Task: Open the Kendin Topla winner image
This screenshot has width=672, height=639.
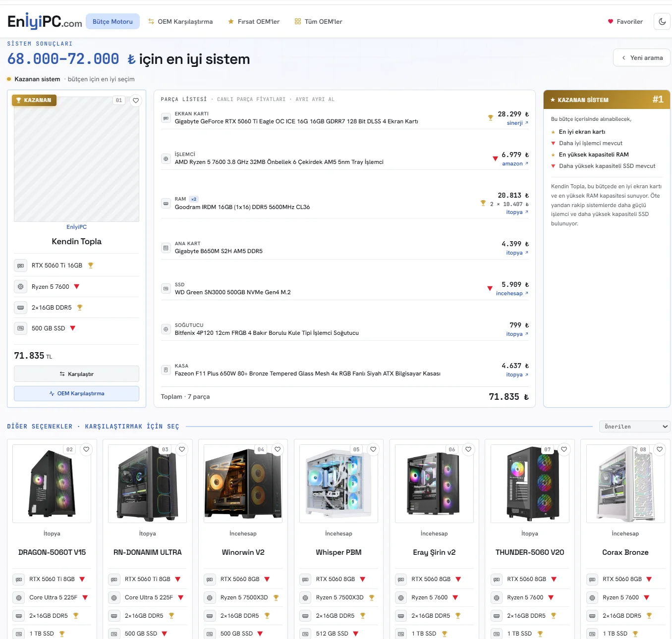Action: point(76,159)
